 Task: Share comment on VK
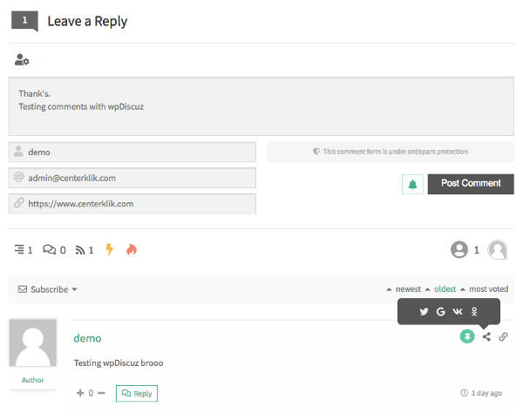tap(458, 312)
